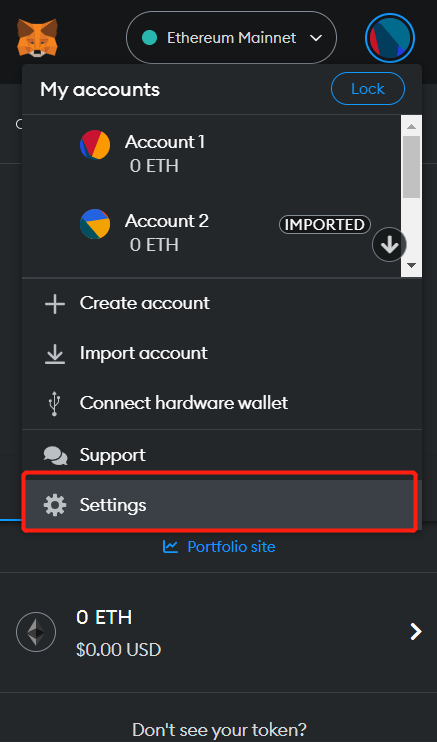
Task: Click the download icon beside Import account
Action: click(55, 354)
